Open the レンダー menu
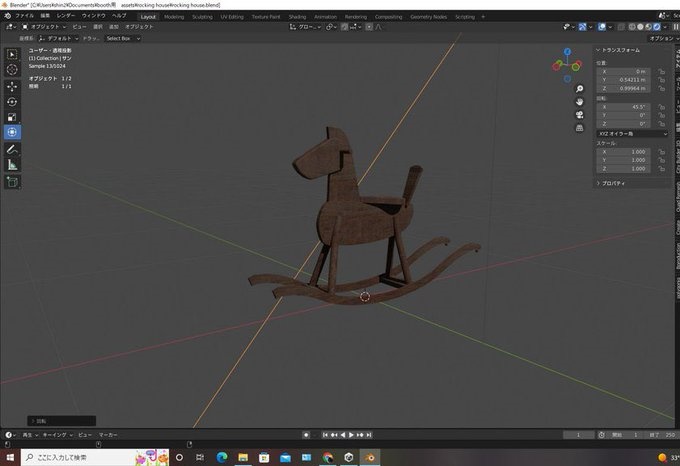The width and height of the screenshot is (680, 466). (66, 16)
